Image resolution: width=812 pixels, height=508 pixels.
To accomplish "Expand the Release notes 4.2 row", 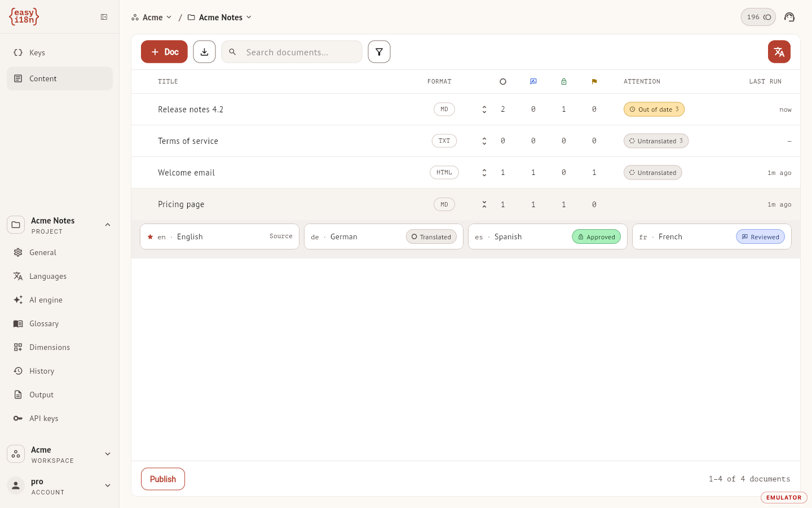I will pyautogui.click(x=484, y=110).
